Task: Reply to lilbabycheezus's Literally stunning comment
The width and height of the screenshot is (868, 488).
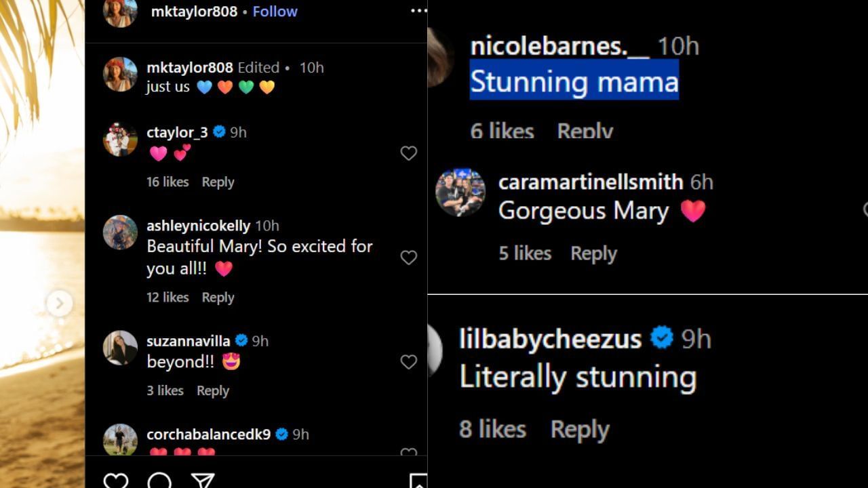Action: [x=580, y=429]
